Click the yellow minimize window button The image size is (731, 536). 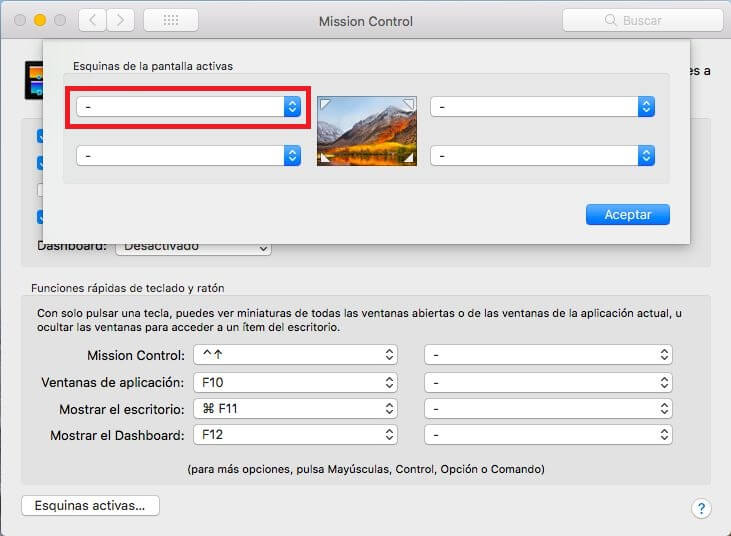point(40,20)
